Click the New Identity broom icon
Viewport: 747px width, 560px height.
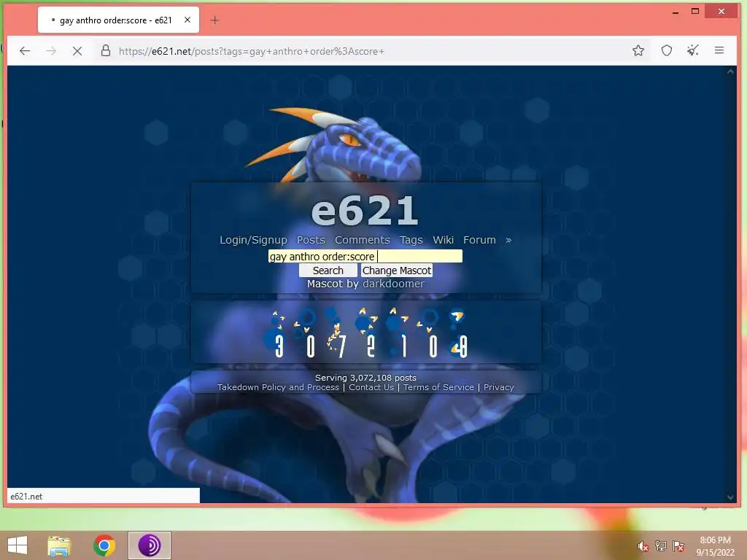(693, 50)
